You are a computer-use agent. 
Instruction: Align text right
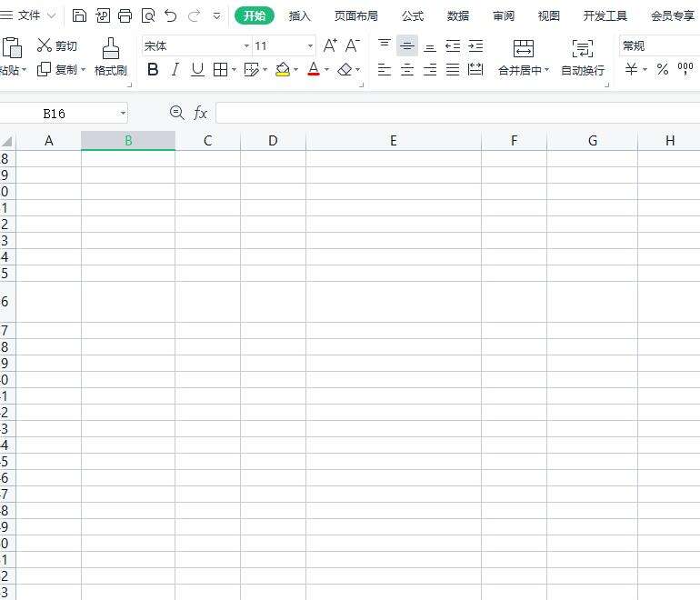tap(430, 70)
